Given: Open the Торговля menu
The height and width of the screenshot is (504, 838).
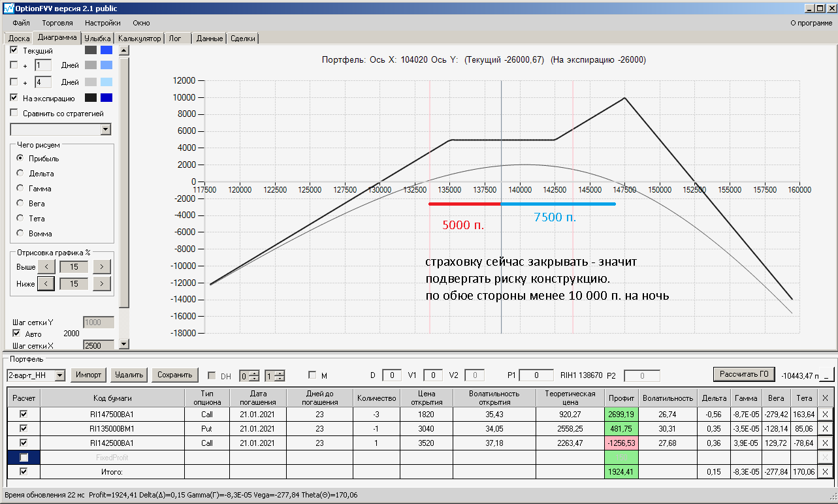Looking at the screenshot, I should [57, 23].
